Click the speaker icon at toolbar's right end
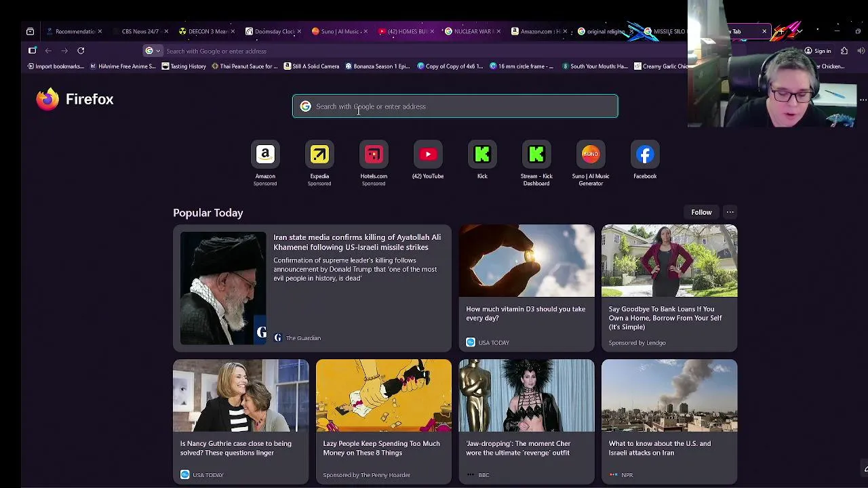This screenshot has height=488, width=868. pos(861,51)
